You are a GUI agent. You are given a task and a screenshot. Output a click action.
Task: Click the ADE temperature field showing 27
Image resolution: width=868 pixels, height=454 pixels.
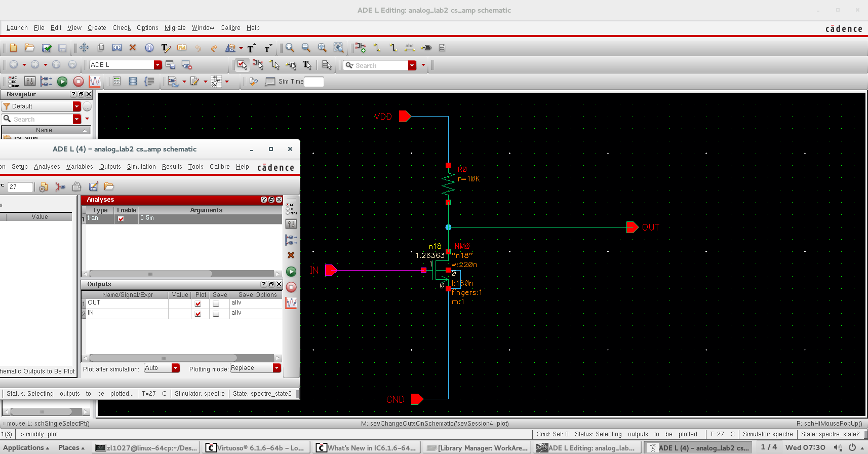[20, 187]
